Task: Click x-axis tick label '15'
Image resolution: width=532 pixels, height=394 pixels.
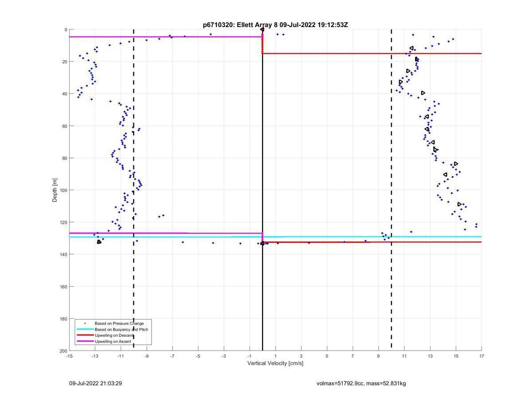Action: point(456,356)
